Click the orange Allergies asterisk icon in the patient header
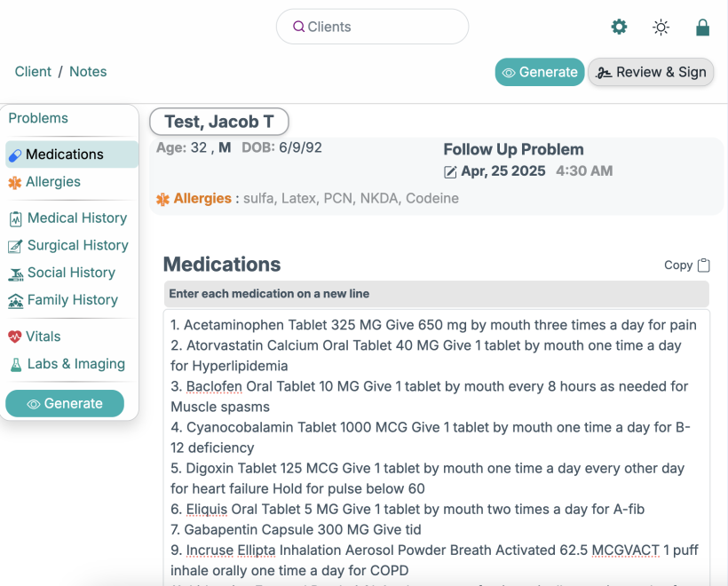Screen dimensions: 728x586 [162, 199]
